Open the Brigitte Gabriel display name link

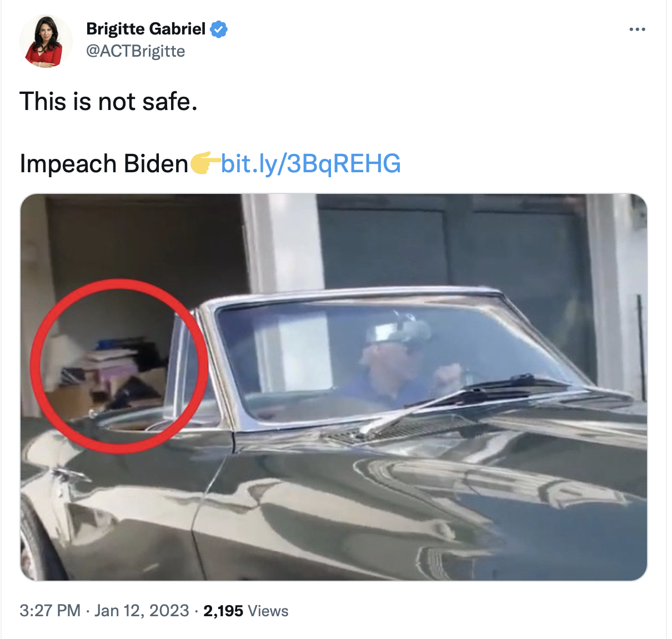(x=146, y=29)
